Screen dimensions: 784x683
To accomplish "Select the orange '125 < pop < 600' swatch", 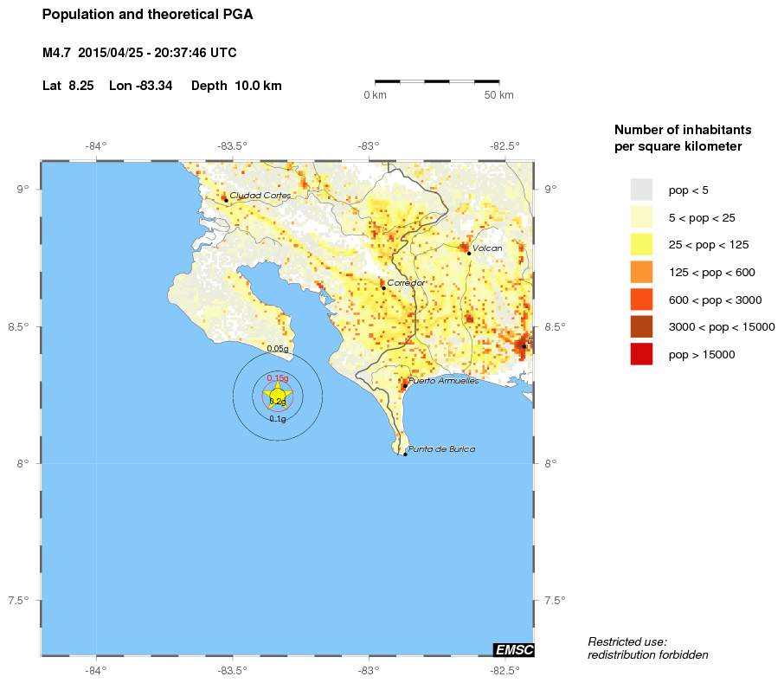I will click(641, 272).
